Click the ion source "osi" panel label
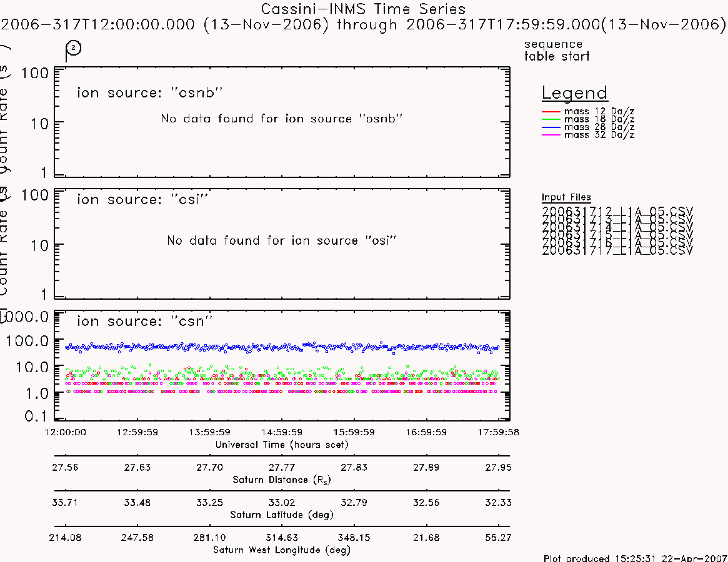 (x=142, y=199)
